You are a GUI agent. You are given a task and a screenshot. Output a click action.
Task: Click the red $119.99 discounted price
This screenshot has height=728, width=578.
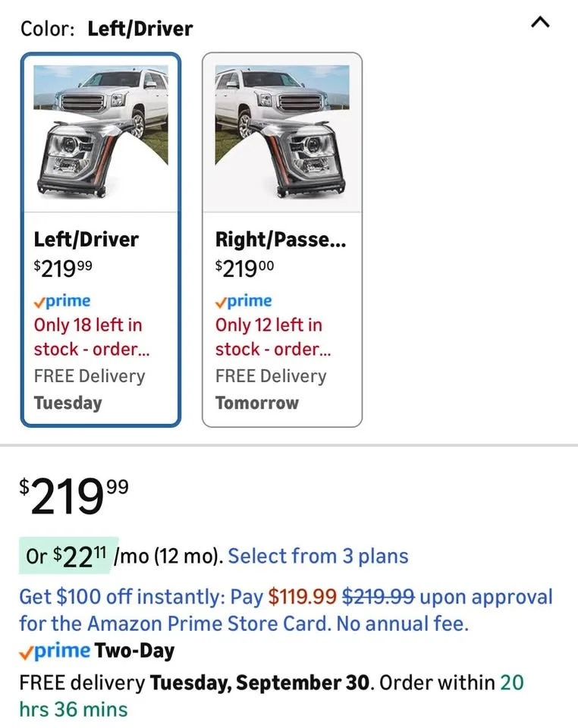(x=302, y=597)
